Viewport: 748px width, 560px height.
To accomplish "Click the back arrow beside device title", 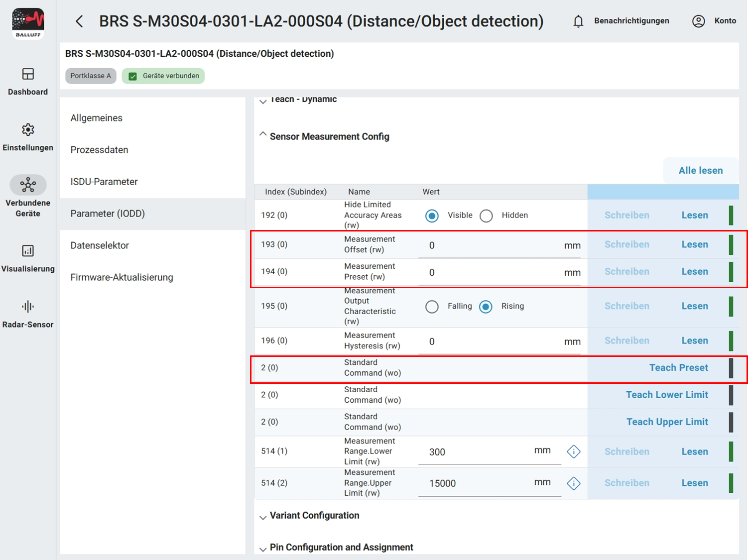I will click(79, 21).
